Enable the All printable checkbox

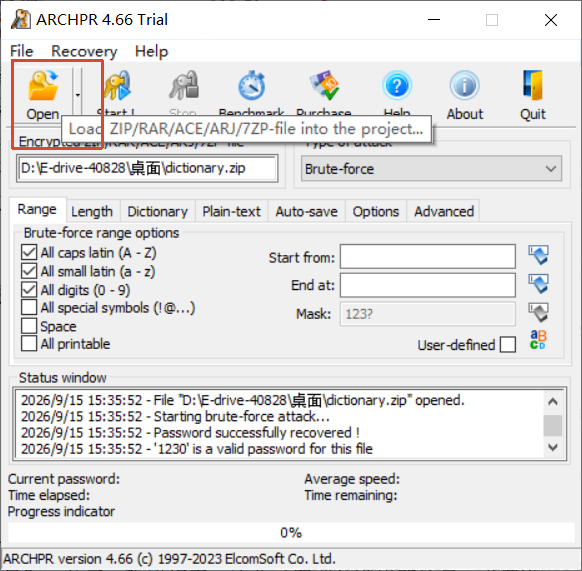coord(29,343)
